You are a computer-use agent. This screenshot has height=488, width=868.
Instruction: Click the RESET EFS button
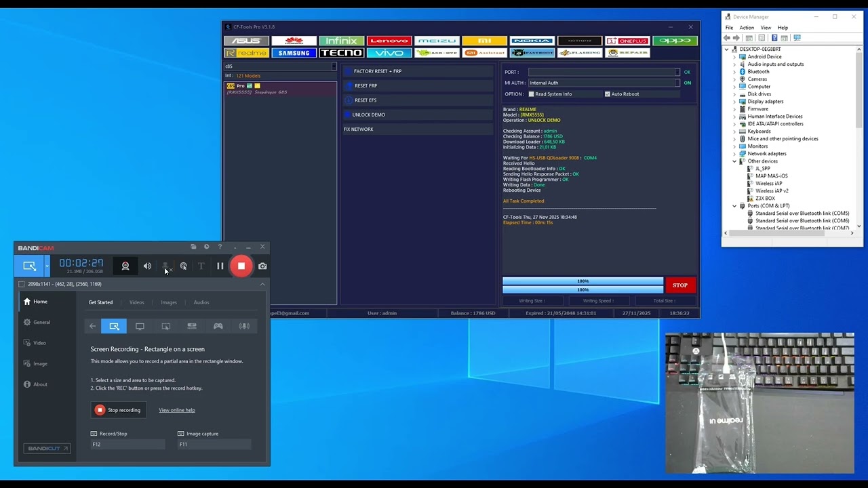click(418, 100)
